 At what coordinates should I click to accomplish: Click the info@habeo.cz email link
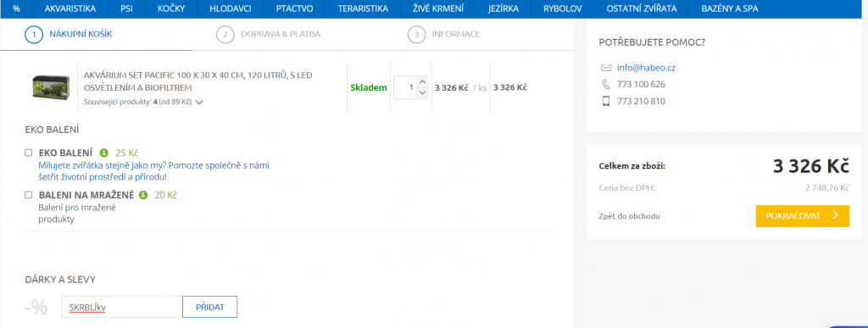point(646,68)
